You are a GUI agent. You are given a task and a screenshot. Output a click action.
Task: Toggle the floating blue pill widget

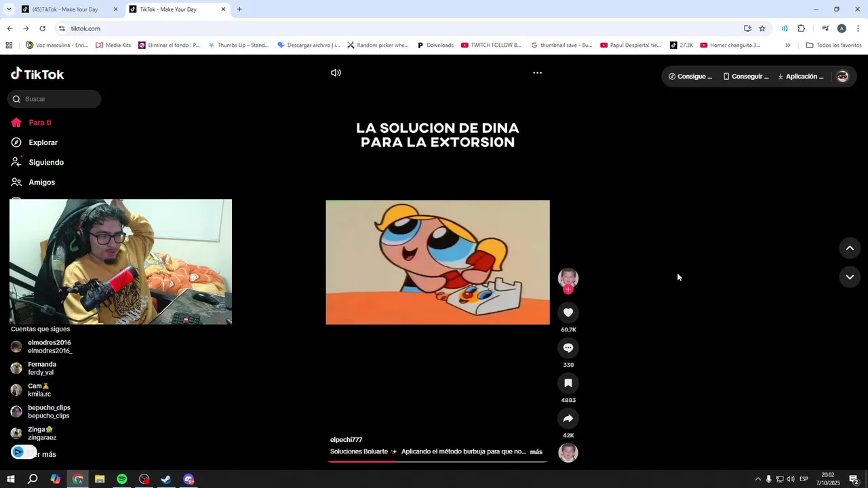[x=23, y=452]
